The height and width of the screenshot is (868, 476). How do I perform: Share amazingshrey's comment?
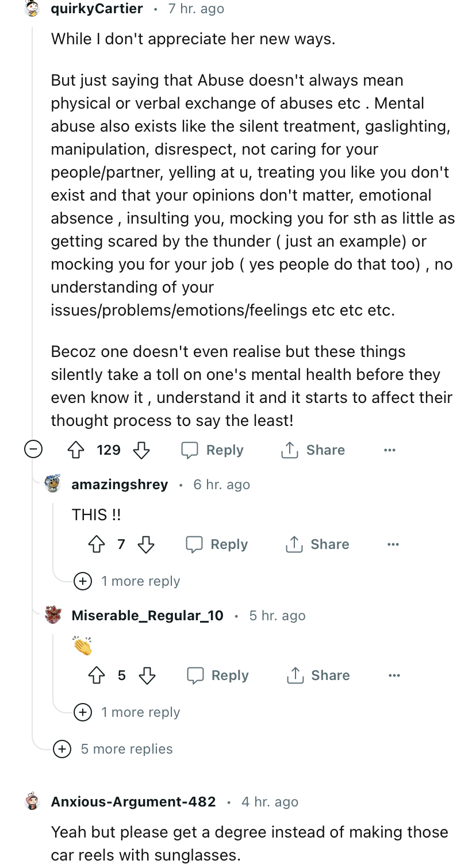pos(317,544)
